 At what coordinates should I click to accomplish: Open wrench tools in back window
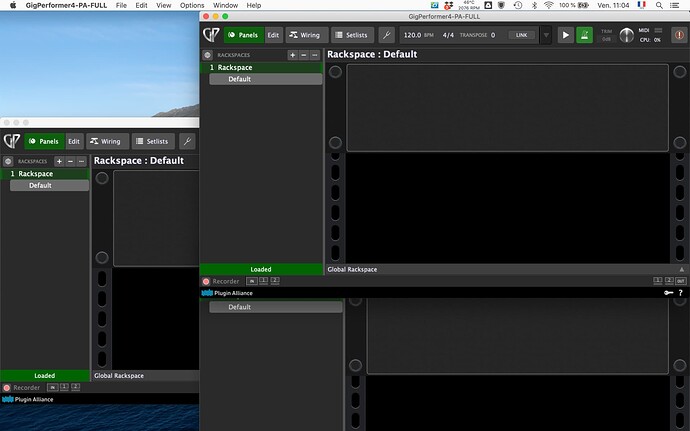[x=187, y=141]
